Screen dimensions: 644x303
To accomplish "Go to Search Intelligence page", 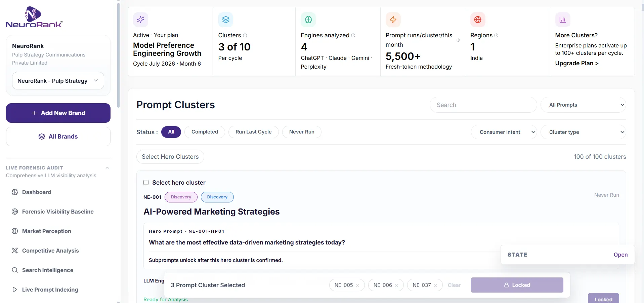I will coord(48,270).
